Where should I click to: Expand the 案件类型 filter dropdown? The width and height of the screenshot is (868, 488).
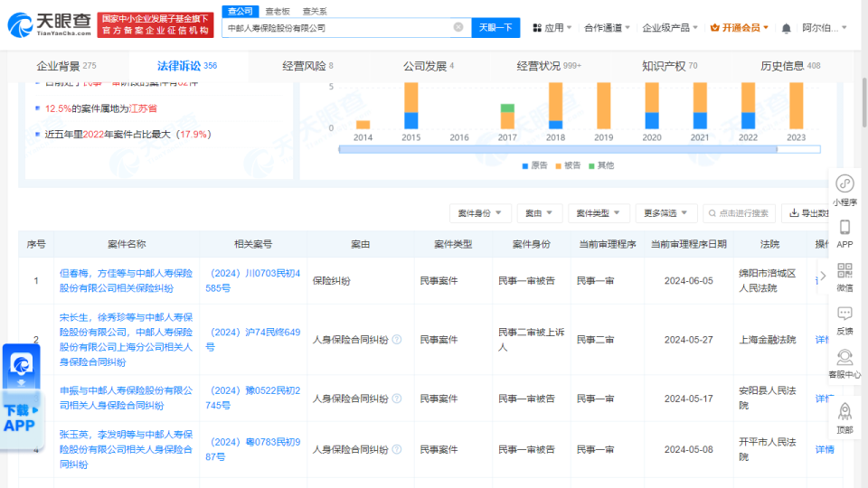[x=599, y=213]
